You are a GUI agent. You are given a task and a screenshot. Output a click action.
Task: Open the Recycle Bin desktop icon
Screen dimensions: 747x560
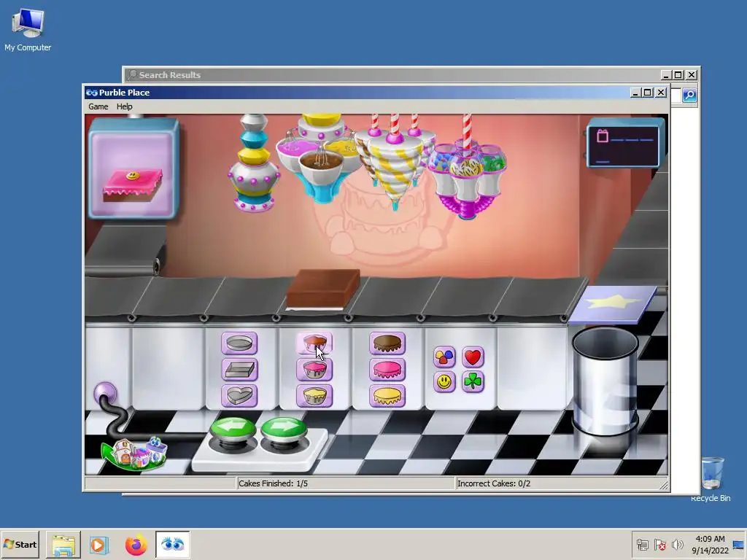tap(711, 480)
